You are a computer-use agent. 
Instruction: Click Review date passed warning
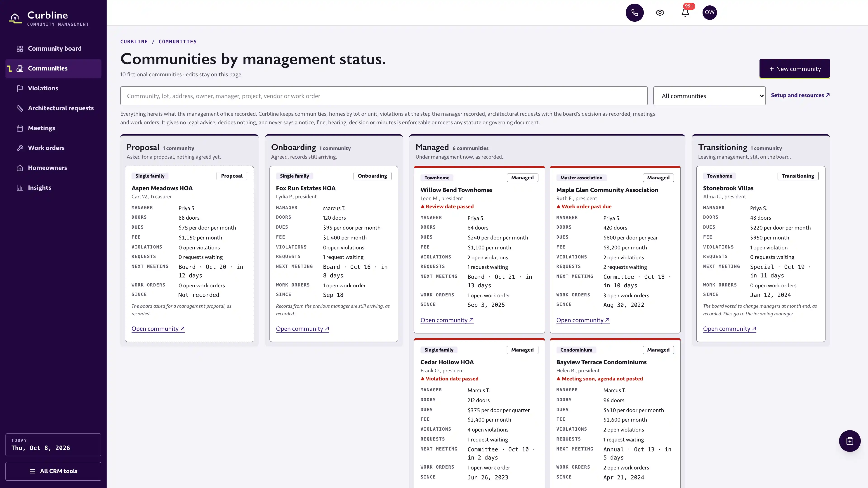click(447, 206)
